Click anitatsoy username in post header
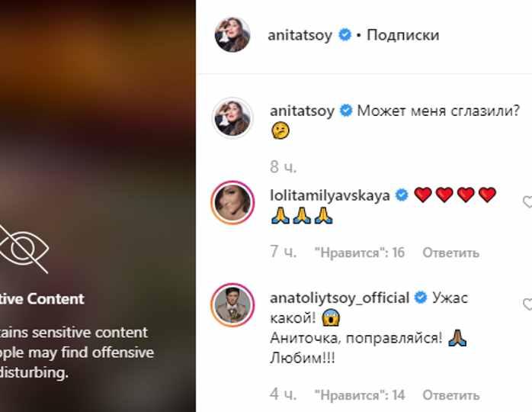Screen dimensions: 532x412 (x=300, y=35)
